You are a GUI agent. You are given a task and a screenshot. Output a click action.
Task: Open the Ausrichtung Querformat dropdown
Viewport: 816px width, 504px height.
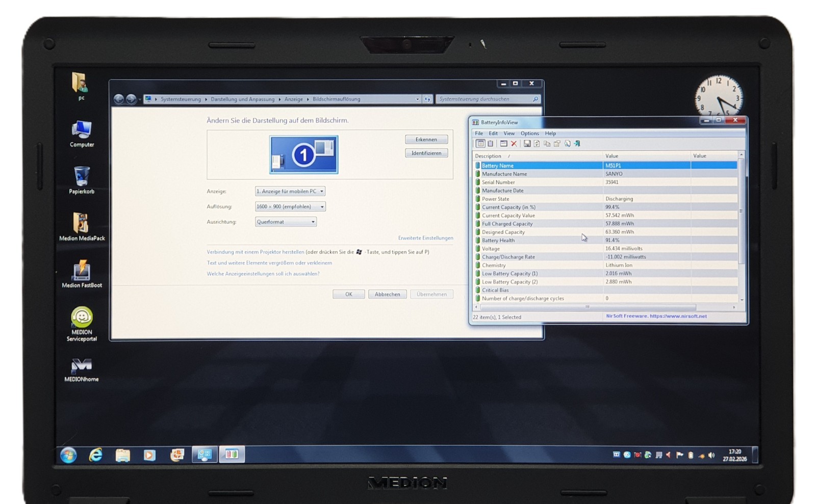tap(286, 222)
